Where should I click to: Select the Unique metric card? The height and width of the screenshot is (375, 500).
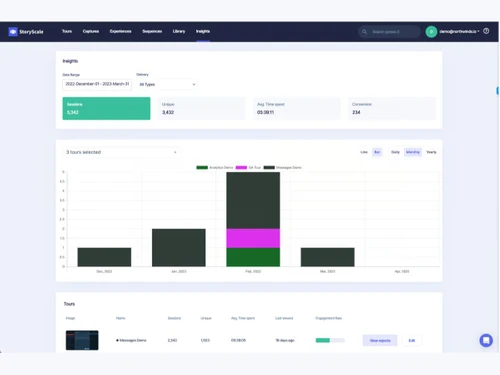pos(202,108)
